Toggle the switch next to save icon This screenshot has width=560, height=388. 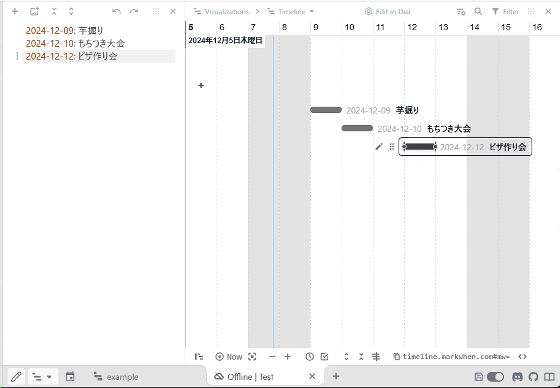point(495,377)
